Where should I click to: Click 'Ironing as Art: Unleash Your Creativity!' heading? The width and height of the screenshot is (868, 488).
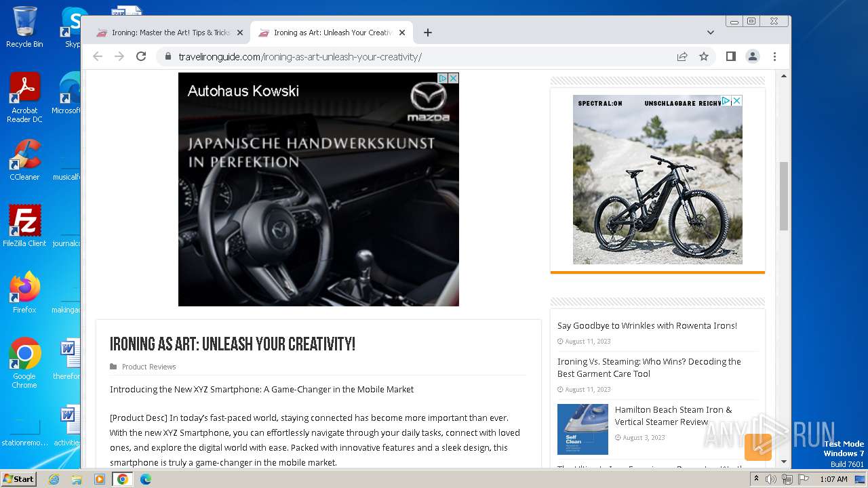233,344
